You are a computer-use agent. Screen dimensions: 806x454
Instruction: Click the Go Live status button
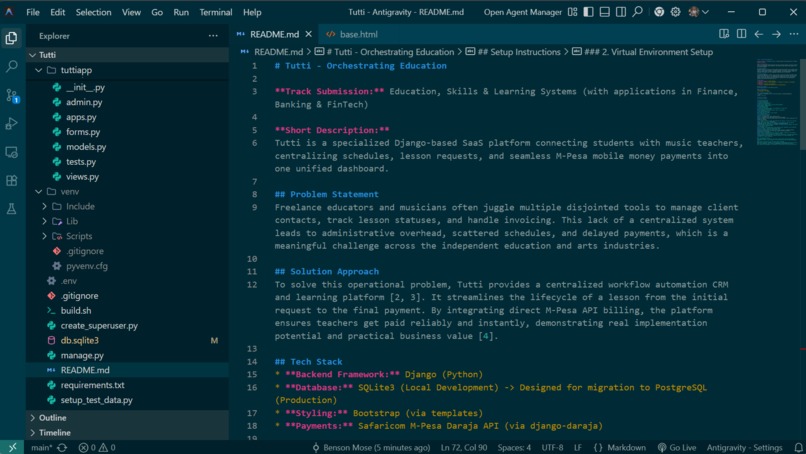coord(676,447)
